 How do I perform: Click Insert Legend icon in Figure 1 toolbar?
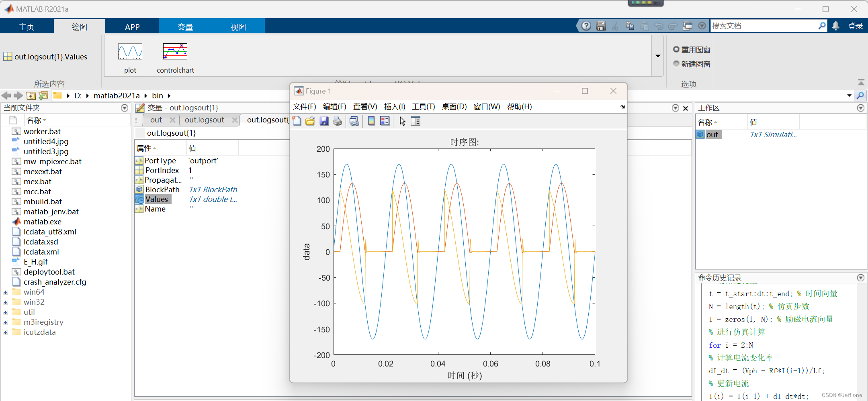tap(385, 121)
